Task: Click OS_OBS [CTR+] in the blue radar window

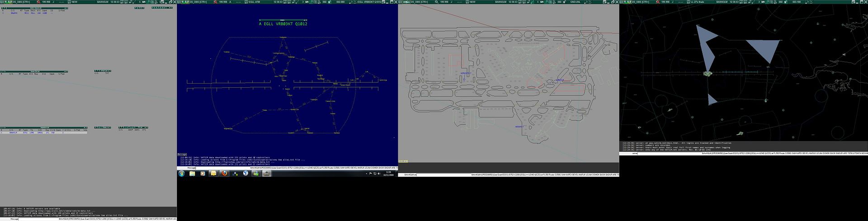Action: [198, 2]
